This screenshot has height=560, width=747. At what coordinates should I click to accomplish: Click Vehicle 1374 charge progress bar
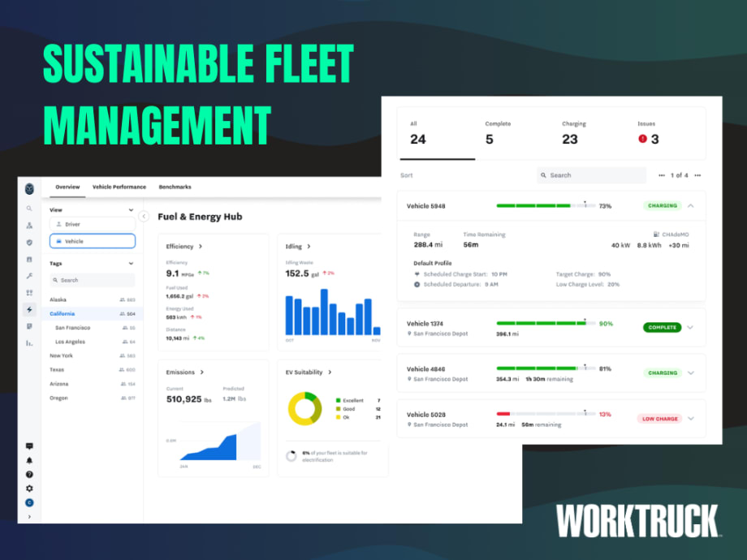tap(546, 323)
